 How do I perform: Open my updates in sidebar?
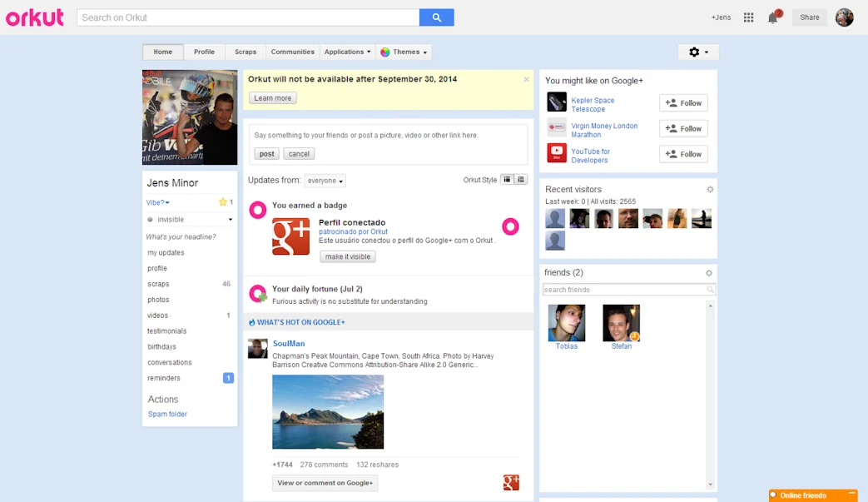[166, 252]
